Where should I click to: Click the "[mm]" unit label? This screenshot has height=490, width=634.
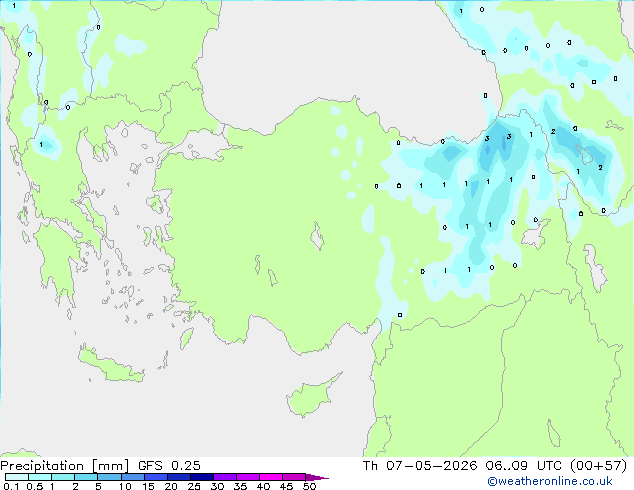(111, 466)
